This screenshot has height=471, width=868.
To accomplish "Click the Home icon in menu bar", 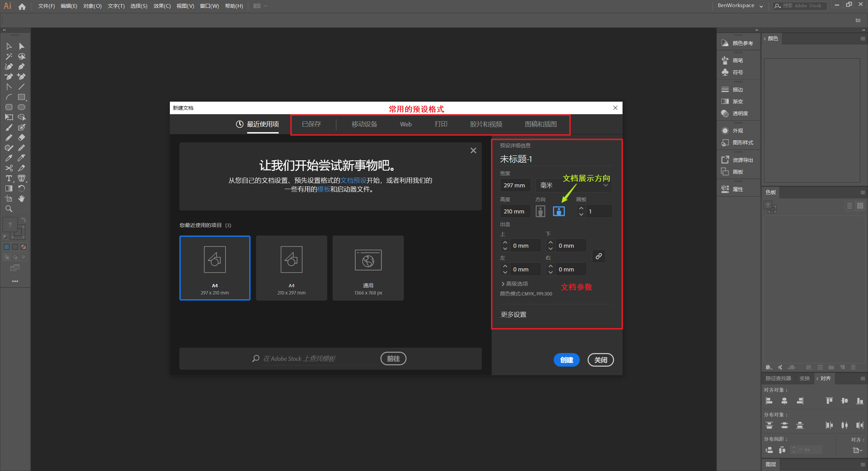I will (22, 6).
